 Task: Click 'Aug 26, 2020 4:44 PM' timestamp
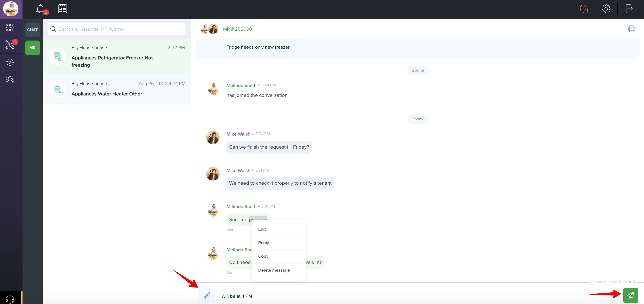(162, 84)
